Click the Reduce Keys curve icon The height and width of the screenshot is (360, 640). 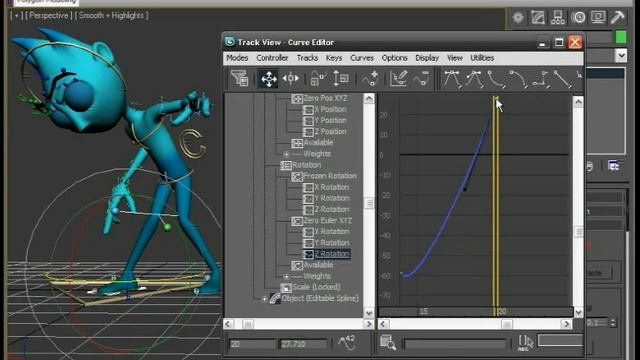point(421,78)
